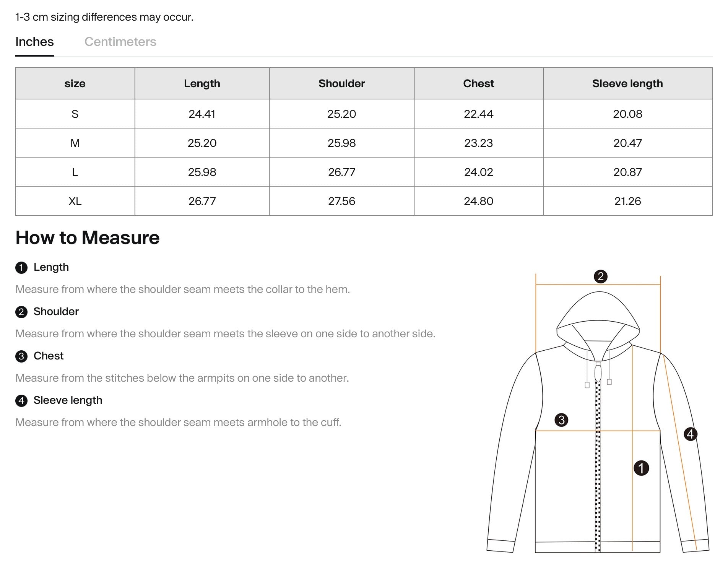Click the hoodie drawstring zipper area in diagram
The height and width of the screenshot is (579, 728).
click(x=598, y=374)
